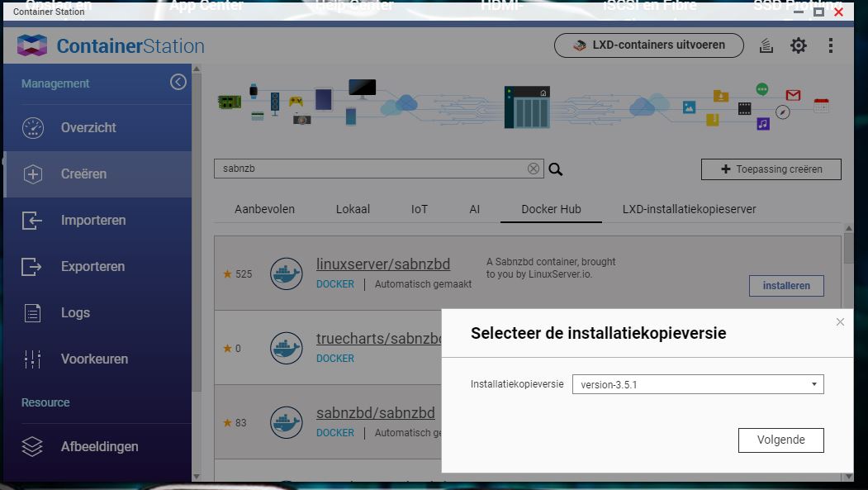Open the linuxserver/sabnzbd container link
This screenshot has width=868, height=490.
385,264
